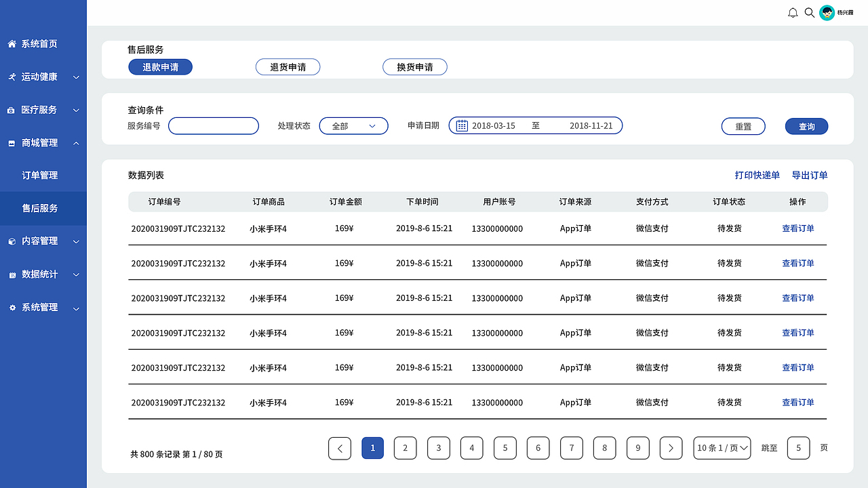Click the 查询 search button
This screenshot has height=488, width=868.
pyautogui.click(x=806, y=126)
